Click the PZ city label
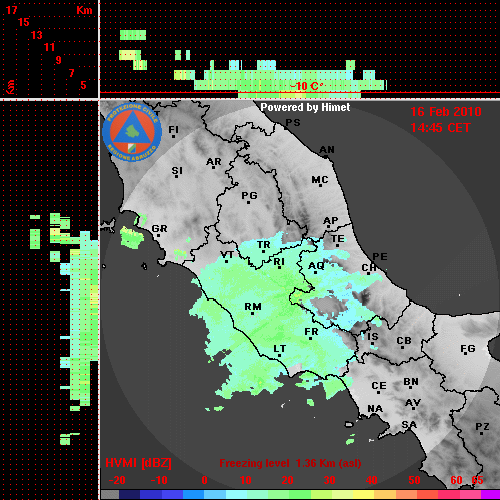The height and width of the screenshot is (500, 500). (482, 427)
